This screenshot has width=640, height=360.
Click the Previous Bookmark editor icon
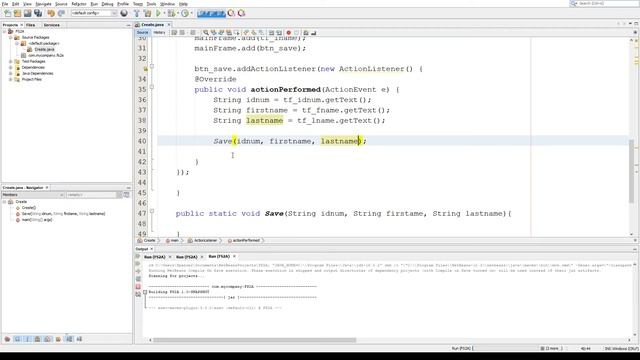(246, 33)
